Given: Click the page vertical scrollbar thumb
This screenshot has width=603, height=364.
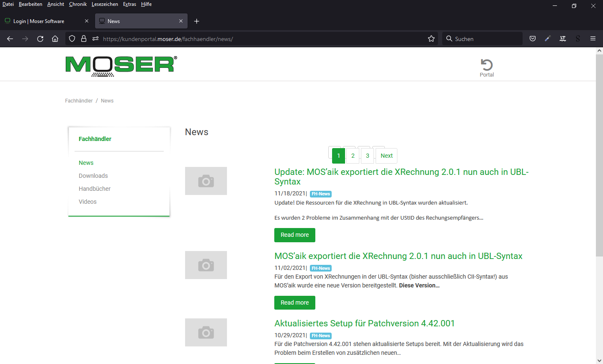Looking at the screenshot, I should click(x=599, y=155).
